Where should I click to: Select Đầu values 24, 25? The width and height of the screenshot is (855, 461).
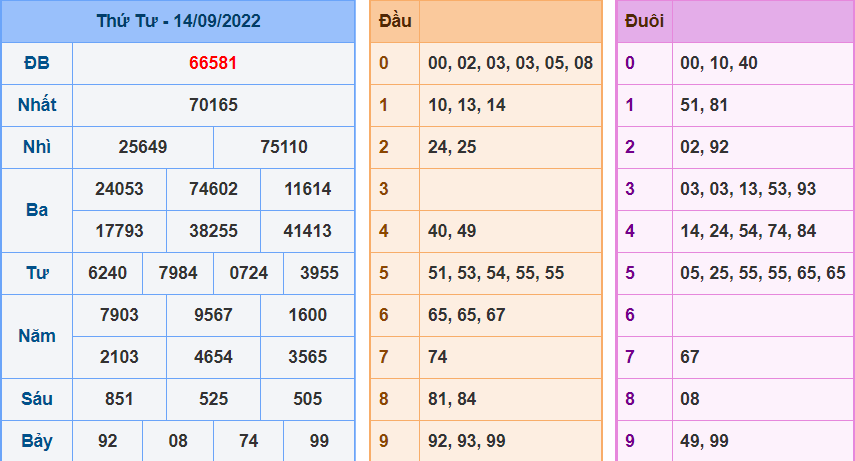point(452,147)
